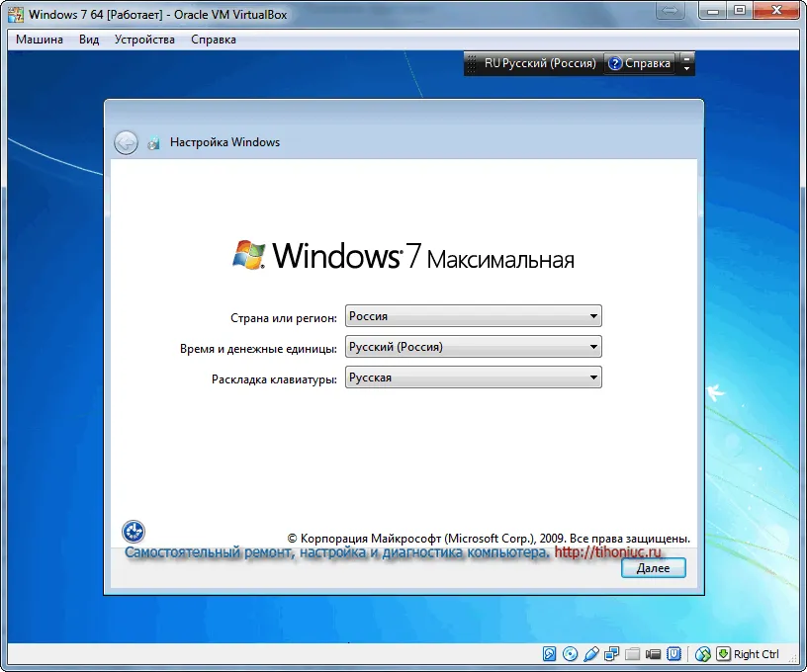Close the VirtualBox window
This screenshot has width=807, height=672.
pyautogui.click(x=776, y=11)
